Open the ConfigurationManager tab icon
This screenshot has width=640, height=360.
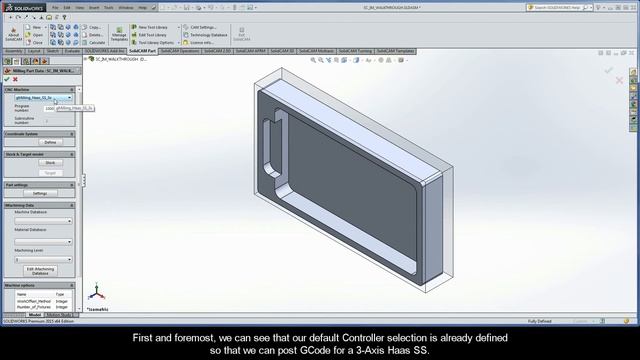(26, 61)
